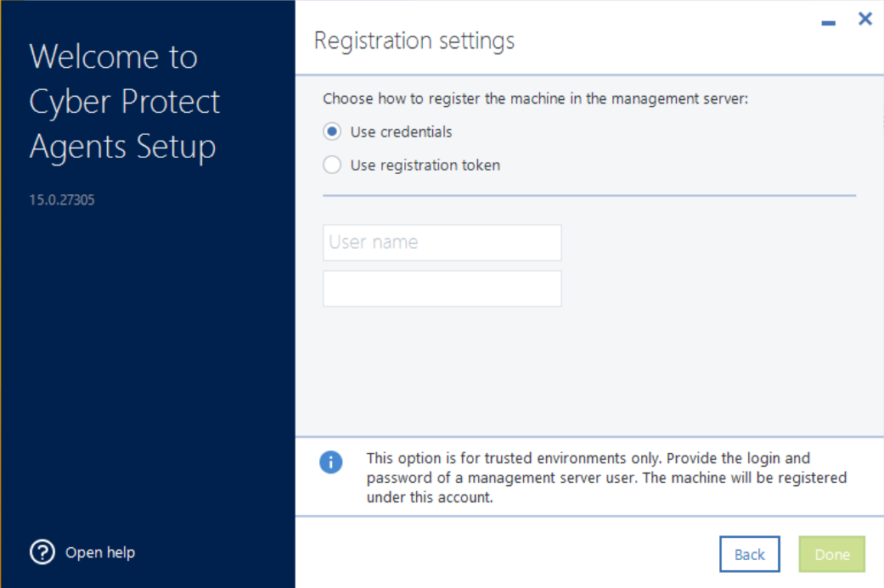Go back with the Back button
Viewport: 884px width, 588px height.
coord(749,554)
